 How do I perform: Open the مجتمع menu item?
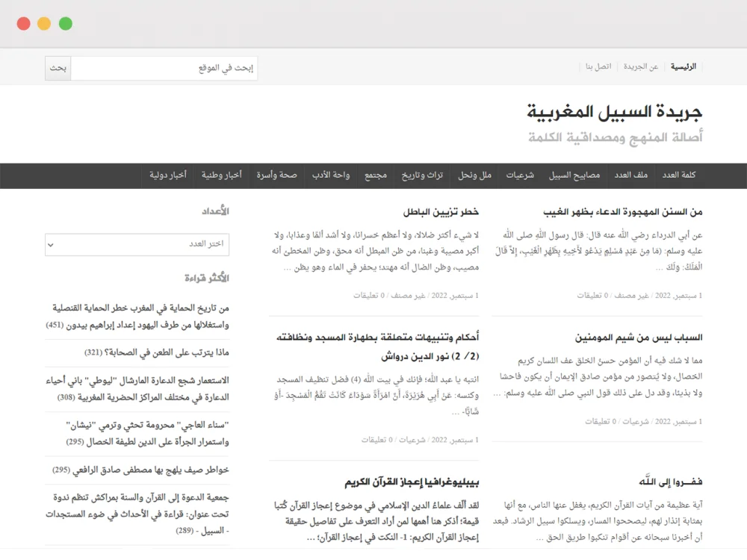coord(376,175)
